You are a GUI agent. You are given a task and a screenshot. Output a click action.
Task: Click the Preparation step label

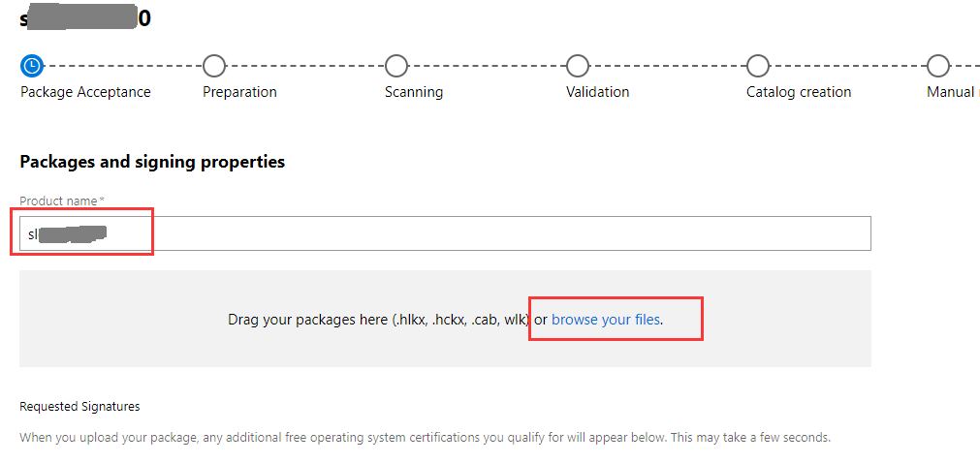(x=239, y=92)
